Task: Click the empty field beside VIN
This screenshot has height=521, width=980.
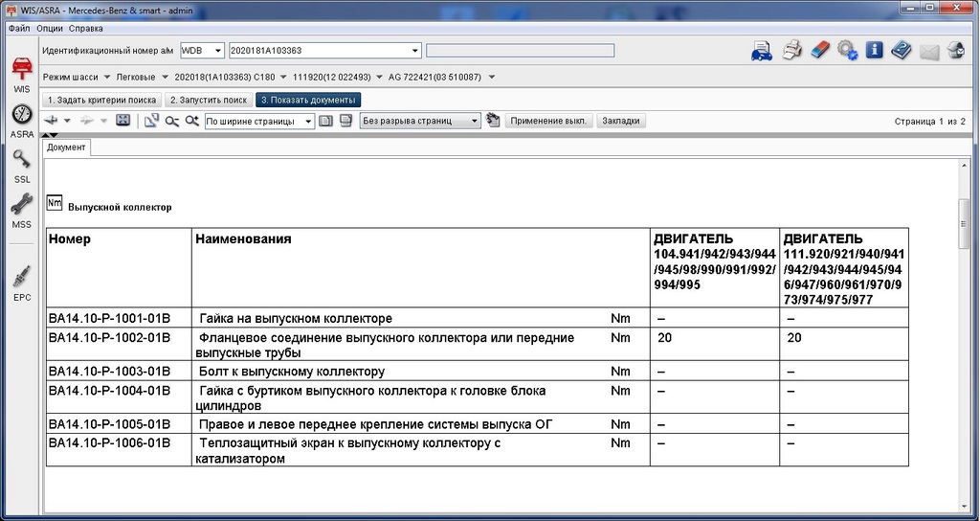Action: pos(520,51)
